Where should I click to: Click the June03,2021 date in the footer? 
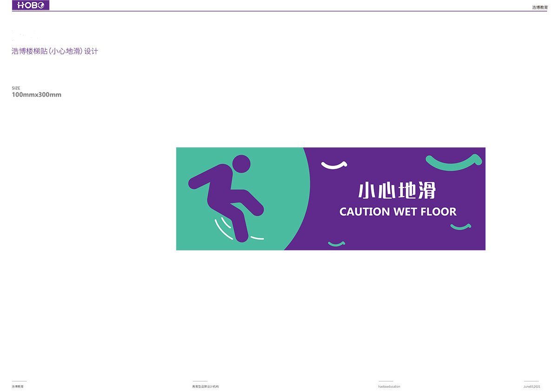click(531, 386)
